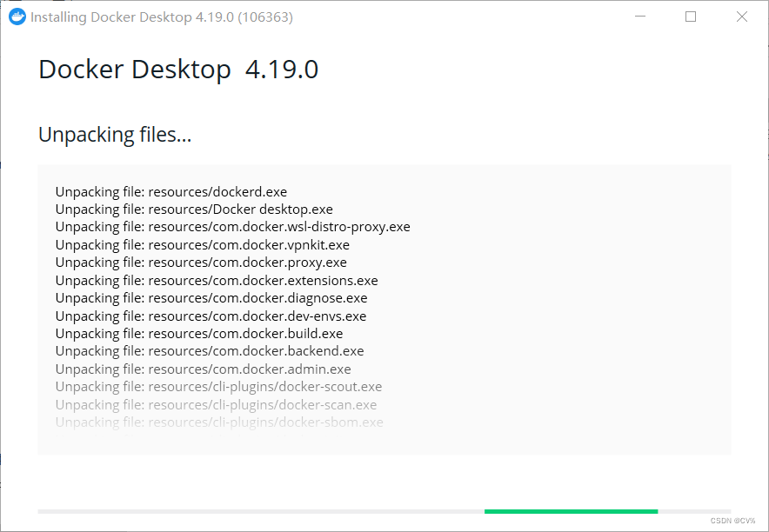The image size is (769, 532).
Task: Select the com.docker.backend.exe log line
Action: 210,351
